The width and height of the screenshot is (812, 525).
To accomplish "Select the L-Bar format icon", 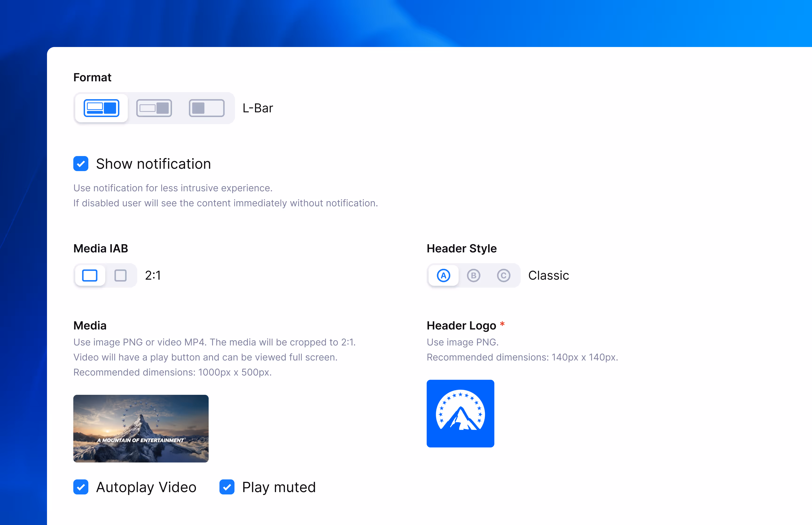I will coord(101,108).
